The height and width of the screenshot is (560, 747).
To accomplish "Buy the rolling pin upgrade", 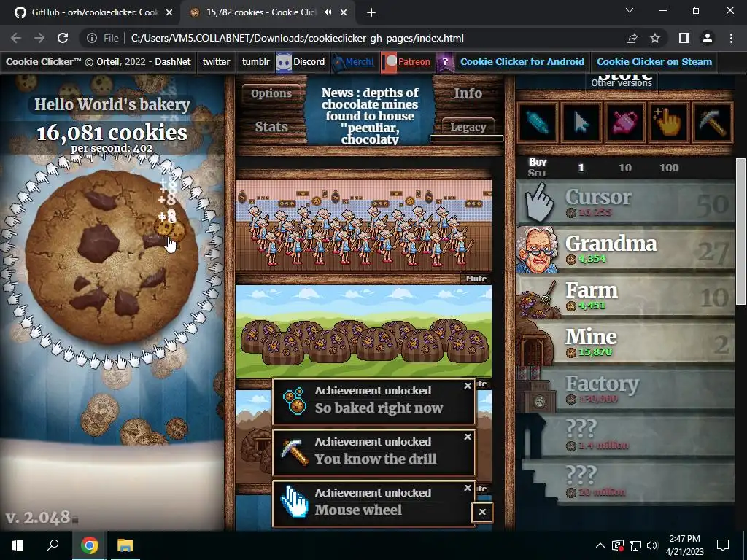I will click(x=537, y=122).
